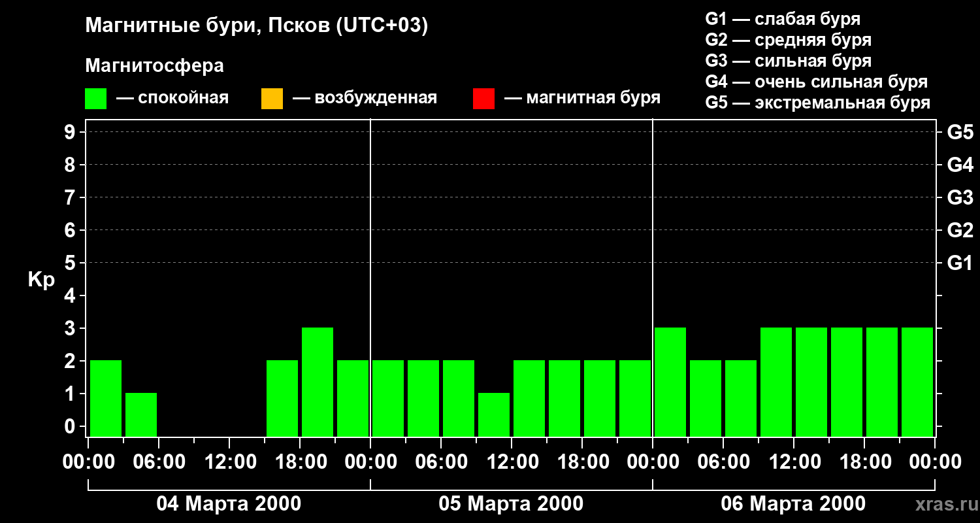Screen dimensions: 980x523
Task: Click the "Магнитосфера" heading
Action: click(154, 66)
